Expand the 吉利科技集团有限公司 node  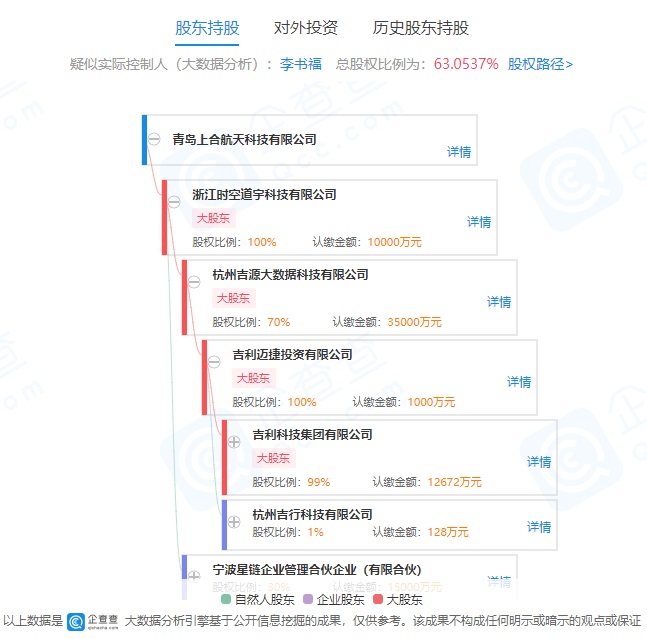[234, 442]
